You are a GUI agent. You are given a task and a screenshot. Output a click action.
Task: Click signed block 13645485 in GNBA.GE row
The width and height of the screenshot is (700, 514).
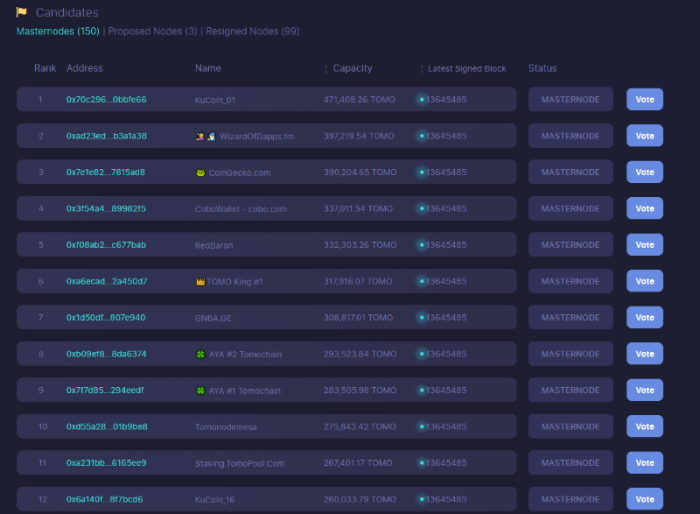pyautogui.click(x=446, y=318)
